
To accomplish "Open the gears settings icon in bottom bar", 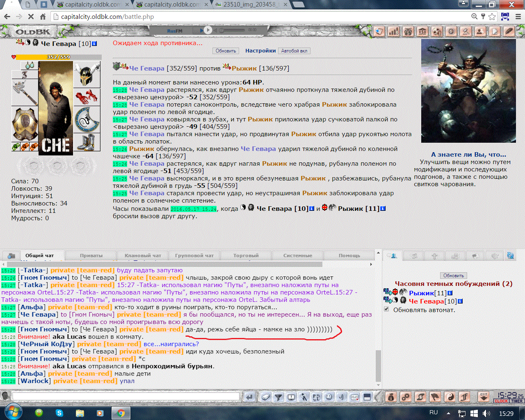I will tap(406, 397).
